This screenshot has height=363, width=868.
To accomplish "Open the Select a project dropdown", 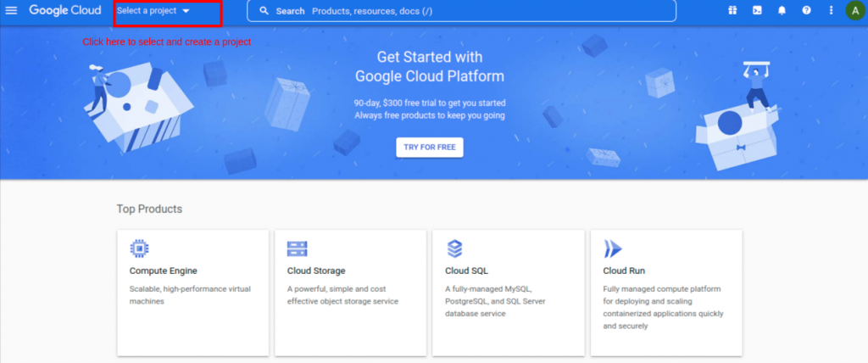I will [153, 10].
